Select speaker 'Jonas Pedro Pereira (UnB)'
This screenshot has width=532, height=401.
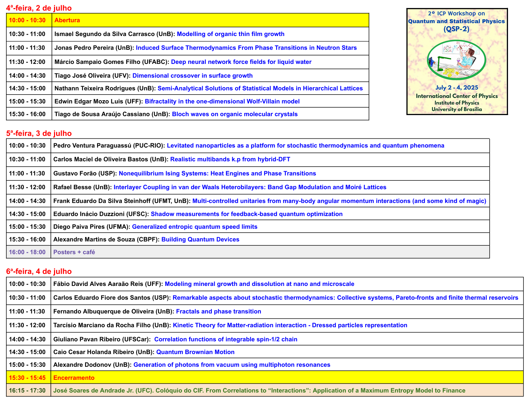click(94, 48)
